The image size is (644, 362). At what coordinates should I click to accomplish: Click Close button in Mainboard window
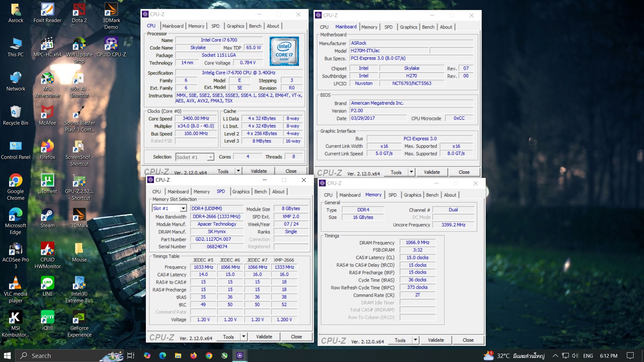pos(464,172)
